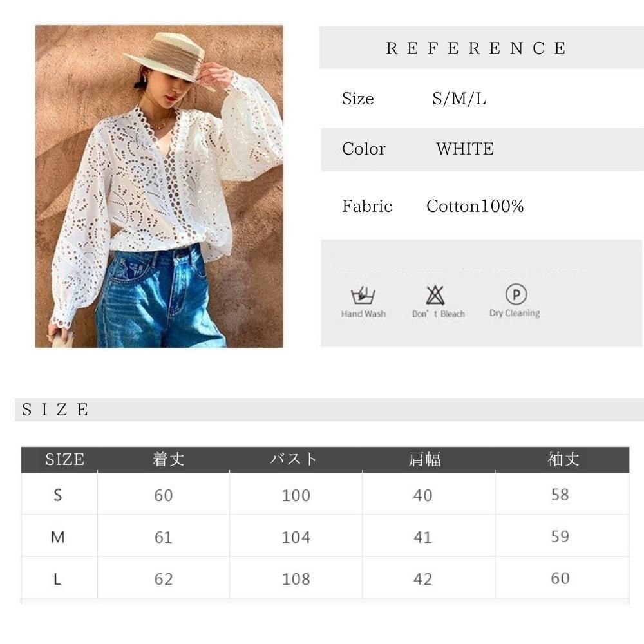This screenshot has height=644, width=644.
Task: Click the sleeve length value 58
Action: coord(560,495)
